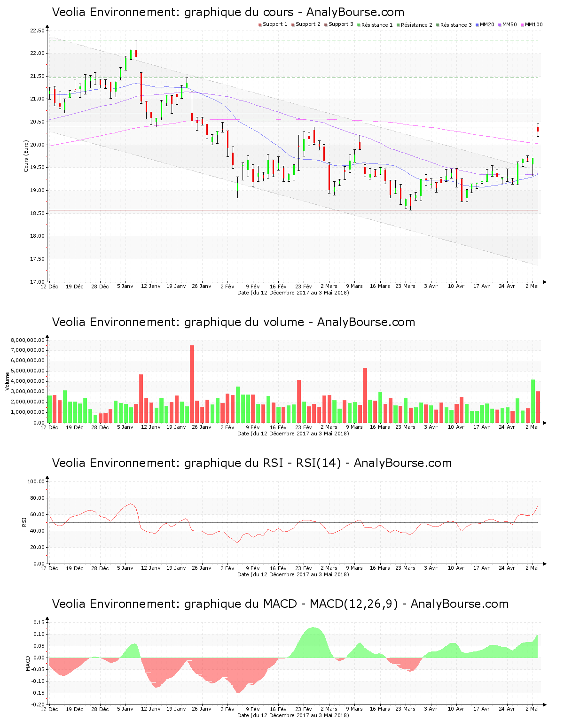Click '2 Fév' date label under price chart
The height and width of the screenshot is (728, 564).
click(x=227, y=286)
